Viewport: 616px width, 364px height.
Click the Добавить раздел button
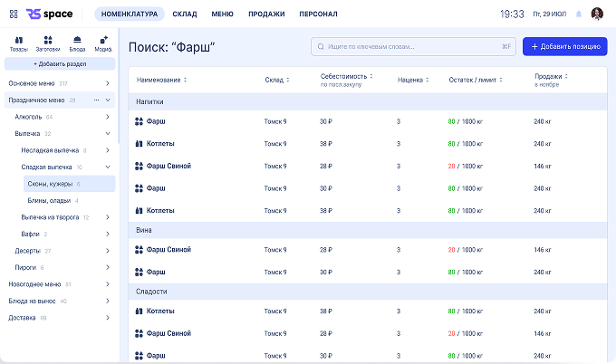[x=60, y=64]
